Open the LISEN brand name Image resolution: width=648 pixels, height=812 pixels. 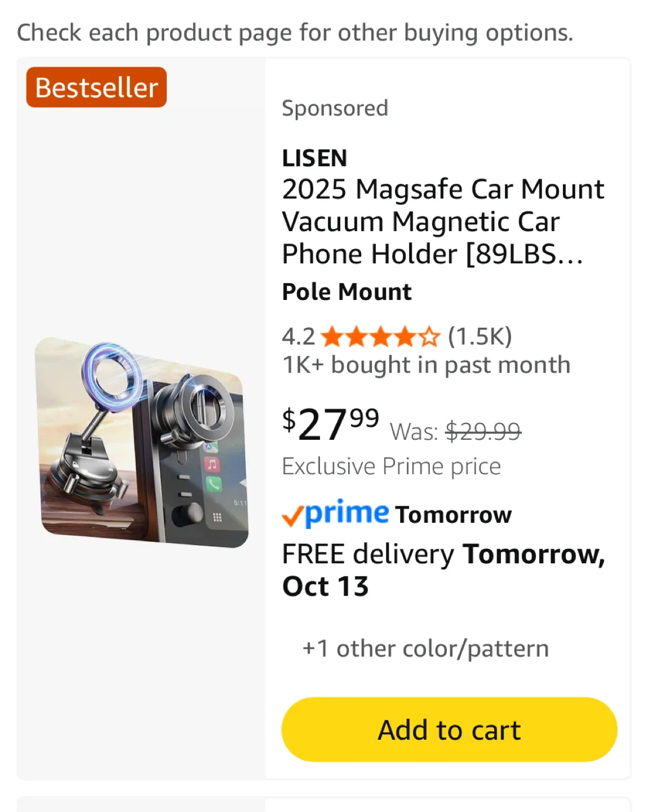coord(314,158)
